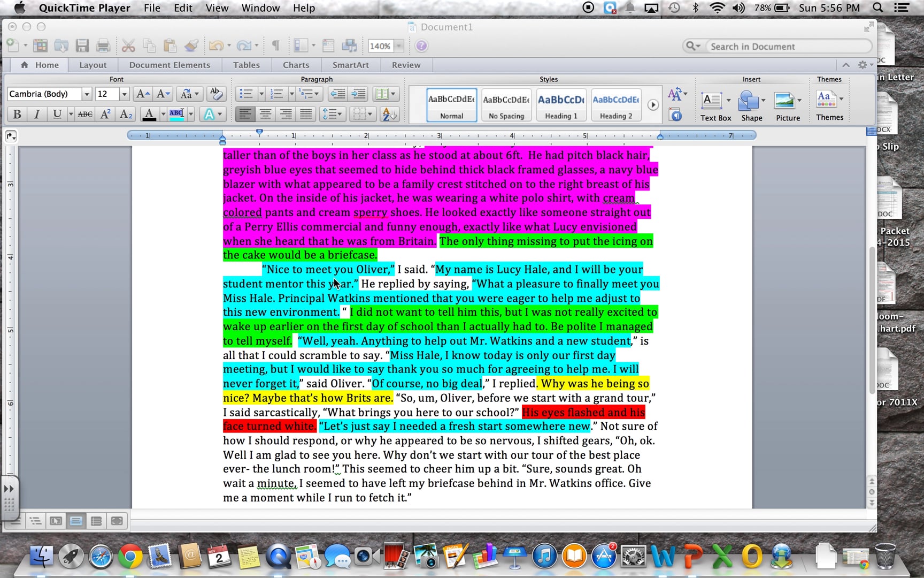Viewport: 924px width, 578px height.
Task: Apply the No Spacing style
Action: pos(506,105)
